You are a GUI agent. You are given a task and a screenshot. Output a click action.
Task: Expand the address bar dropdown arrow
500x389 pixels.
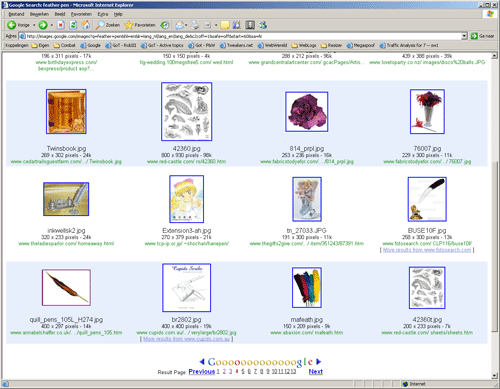click(464, 36)
